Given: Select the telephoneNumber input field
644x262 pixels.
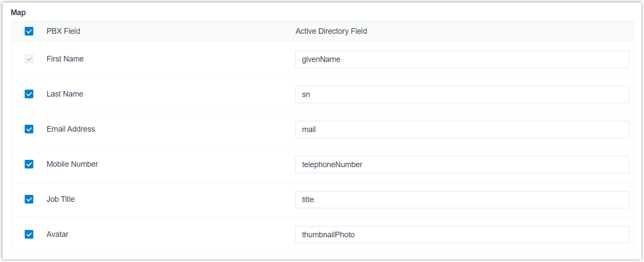Looking at the screenshot, I should click(462, 165).
